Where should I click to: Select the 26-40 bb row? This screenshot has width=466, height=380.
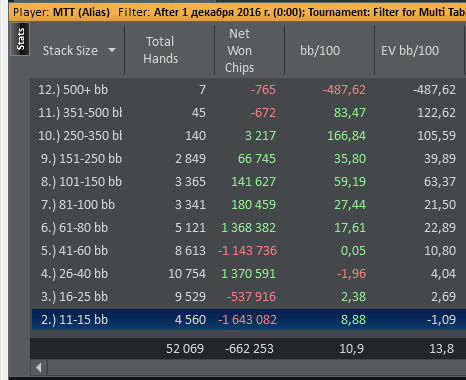249,274
